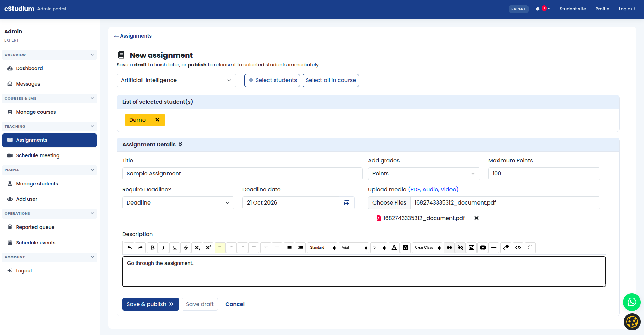Insert a bulleted list
The image size is (644, 335).
click(x=289, y=248)
